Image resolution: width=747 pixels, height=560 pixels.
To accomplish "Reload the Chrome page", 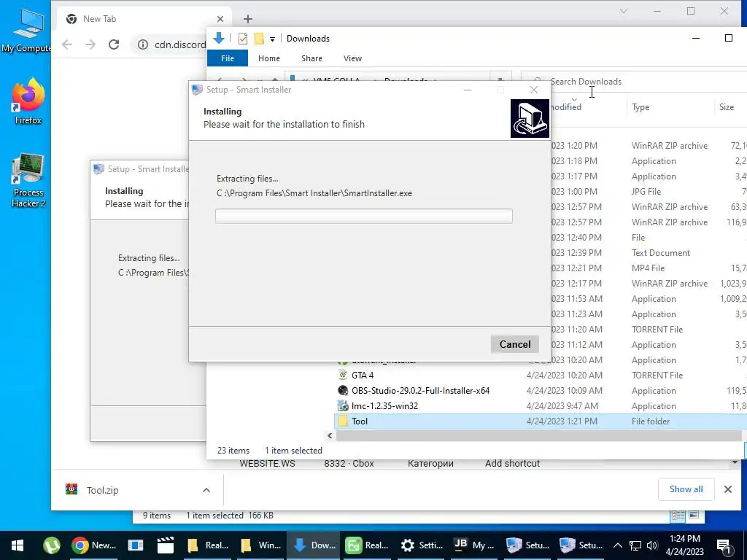I will click(x=114, y=44).
